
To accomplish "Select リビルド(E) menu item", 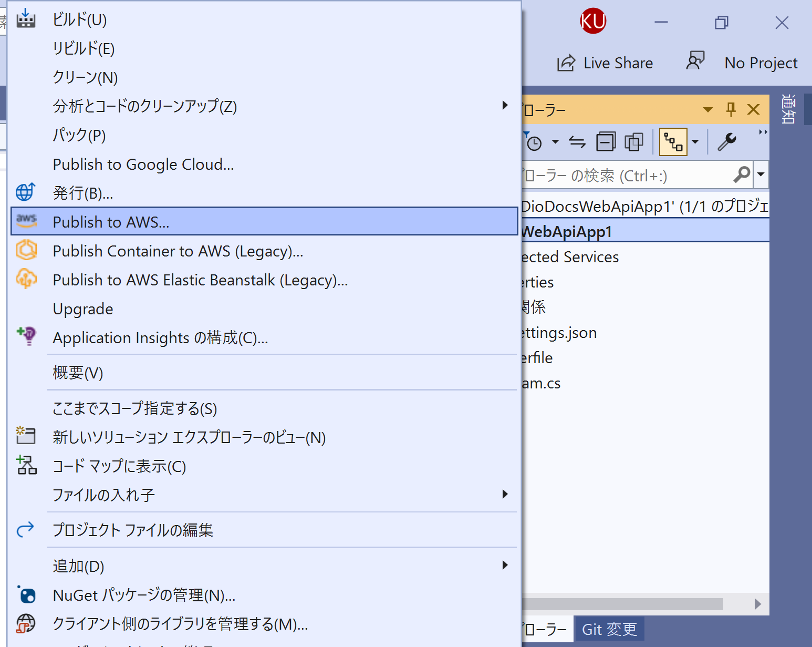I will 264,48.
